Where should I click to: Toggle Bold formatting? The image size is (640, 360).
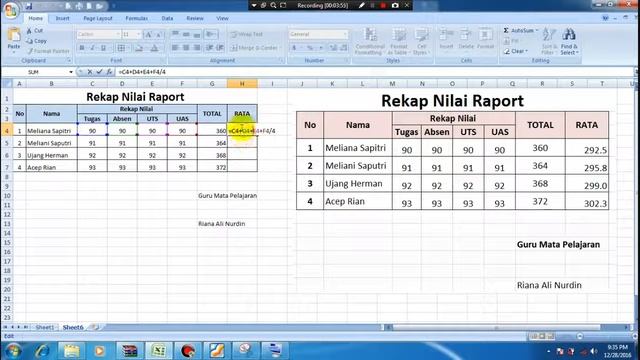coord(82,48)
